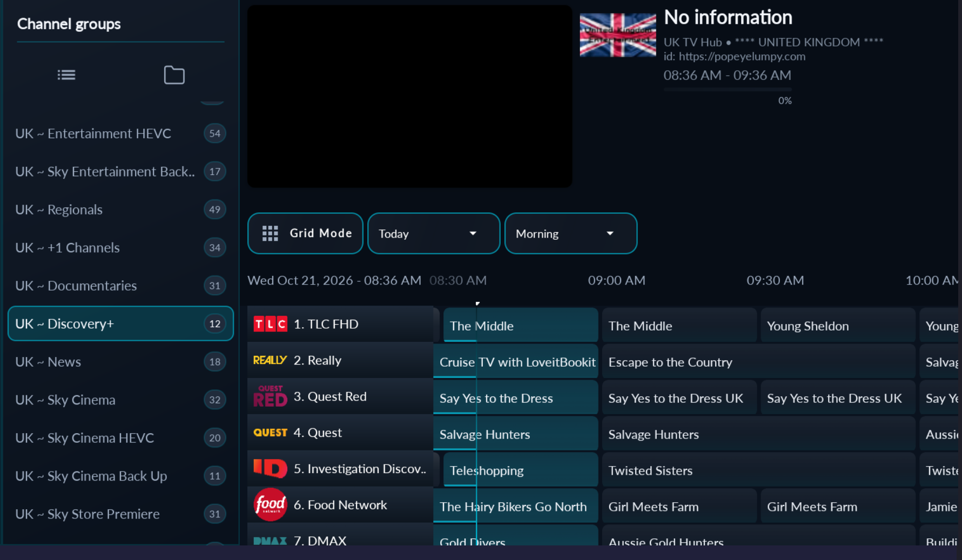Click the programme progress bar at 0%

coord(728,90)
